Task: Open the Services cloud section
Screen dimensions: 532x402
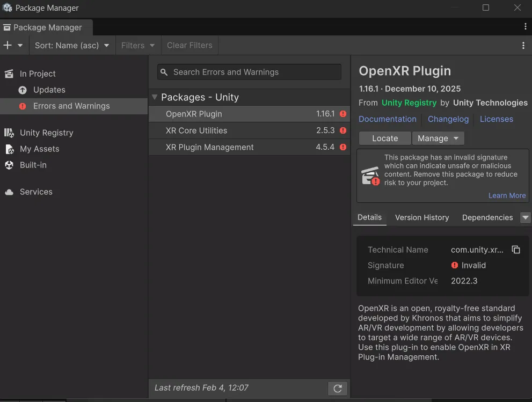Action: (36, 192)
